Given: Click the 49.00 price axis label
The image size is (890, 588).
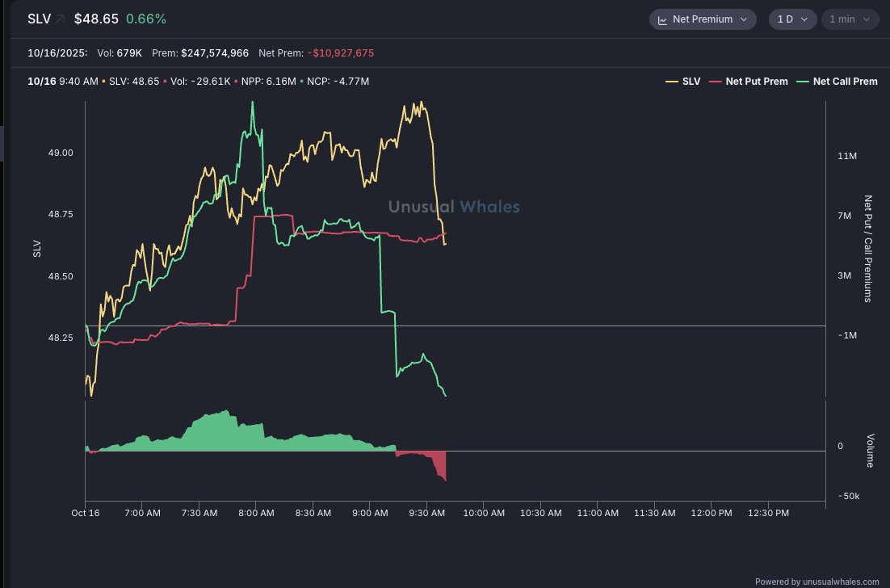Looking at the screenshot, I should (61, 153).
